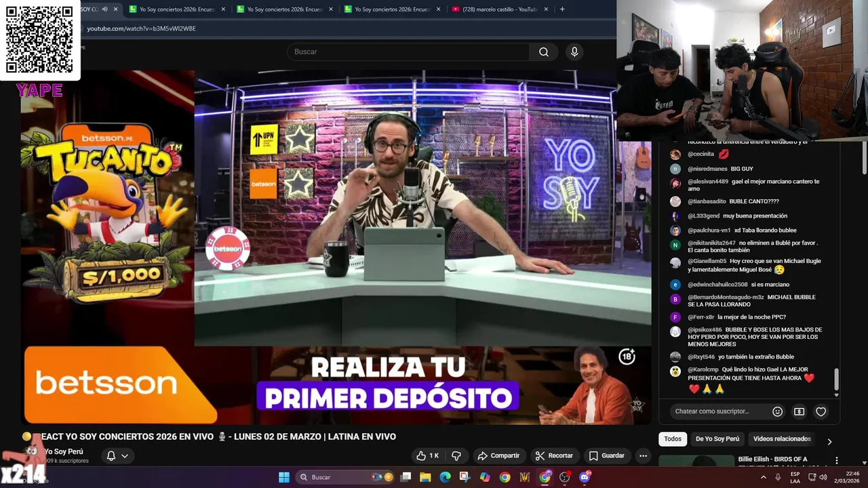Open Copilot icon on taskbar
This screenshot has height=488, width=868.
pos(485,477)
